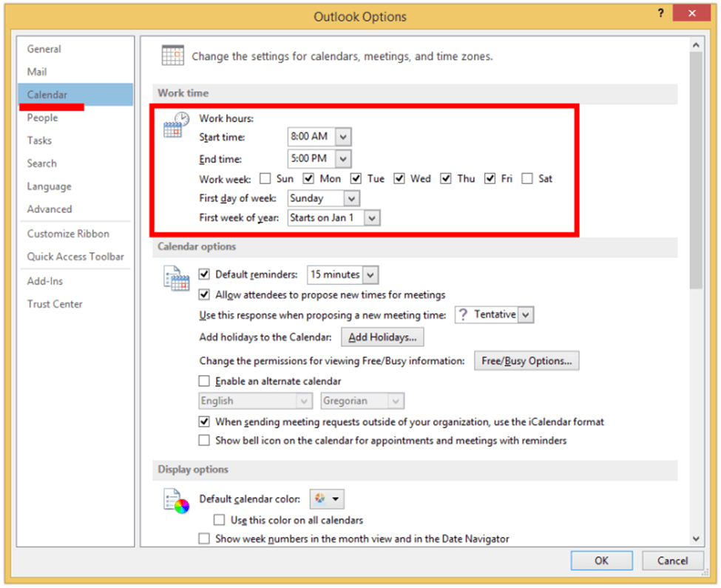Open the Start time dropdown
Screen dimensions: 721x588
coord(343,136)
